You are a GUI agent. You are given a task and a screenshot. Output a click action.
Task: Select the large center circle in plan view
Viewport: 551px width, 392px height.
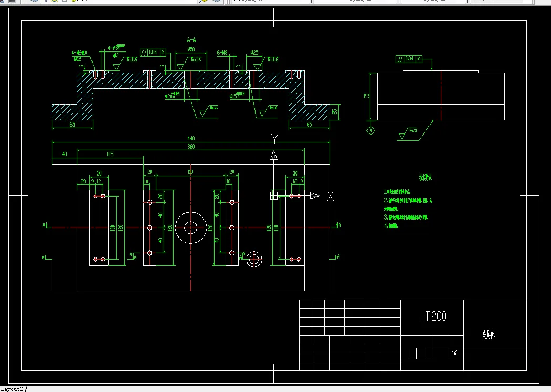(191, 228)
